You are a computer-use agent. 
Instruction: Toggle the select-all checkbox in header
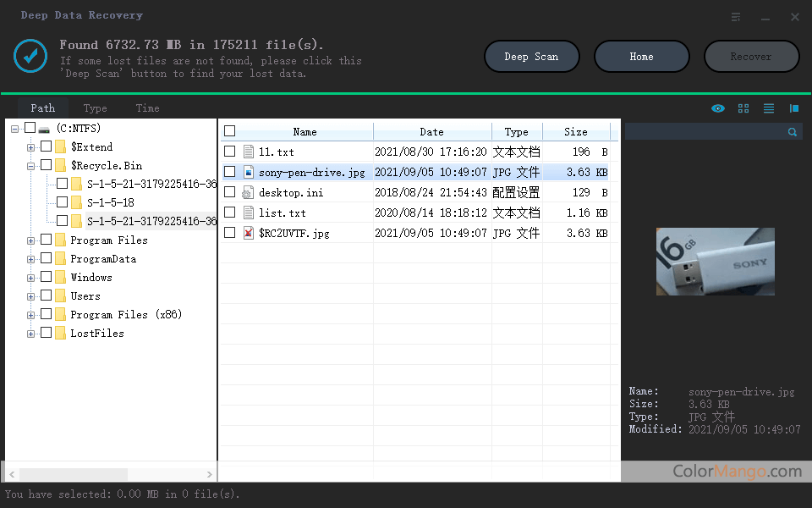coord(230,131)
